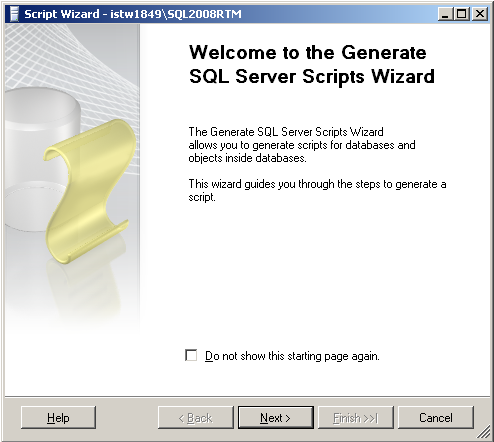This screenshot has height=442, width=494.
Task: Click the grayed-out Back button
Action: (196, 417)
